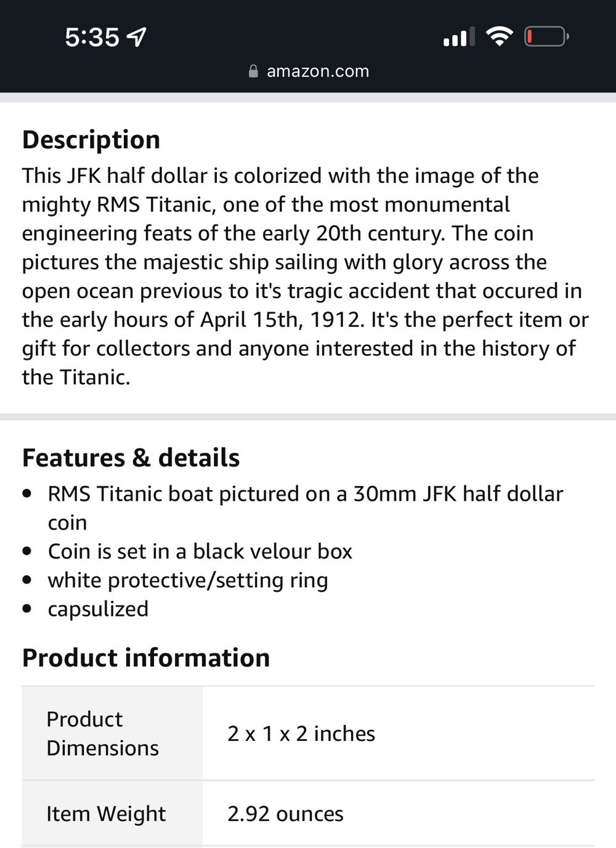616x848 pixels.
Task: Tap the '2.92 ounces' value cell
Action: tap(285, 814)
